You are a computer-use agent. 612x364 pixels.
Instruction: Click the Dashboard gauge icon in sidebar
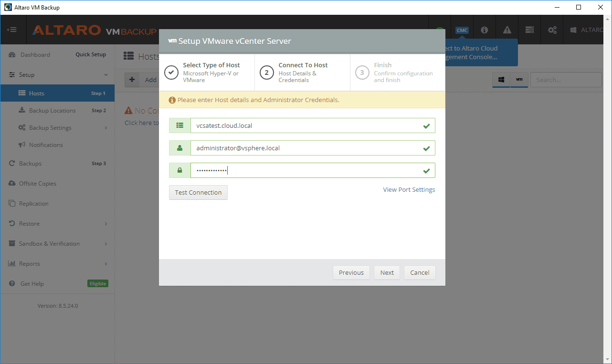click(x=12, y=55)
